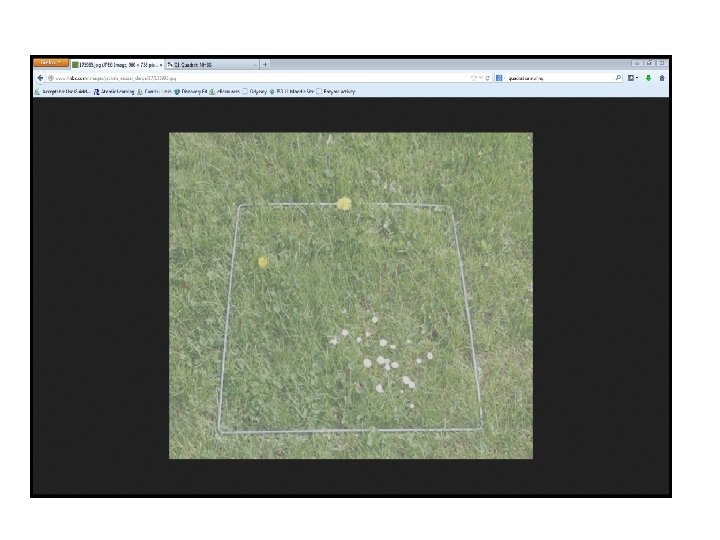Run search with the magnifier icon

click(x=618, y=78)
